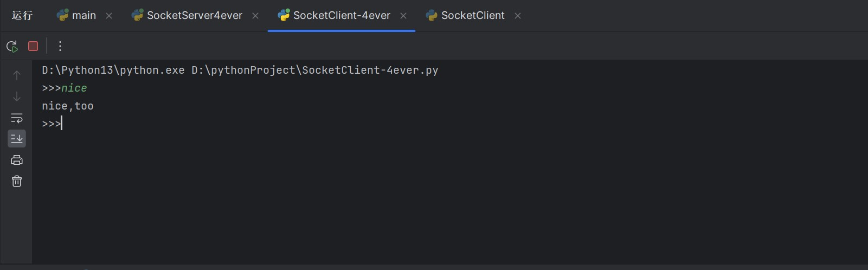Viewport: 868px width, 270px height.
Task: Switch to the main run tab
Action: pos(83,16)
